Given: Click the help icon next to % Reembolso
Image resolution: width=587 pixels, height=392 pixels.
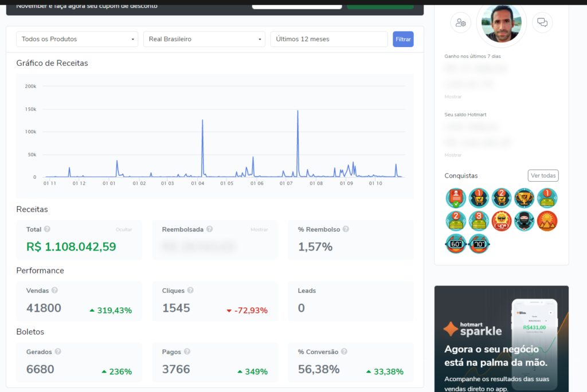Looking at the screenshot, I should (346, 229).
